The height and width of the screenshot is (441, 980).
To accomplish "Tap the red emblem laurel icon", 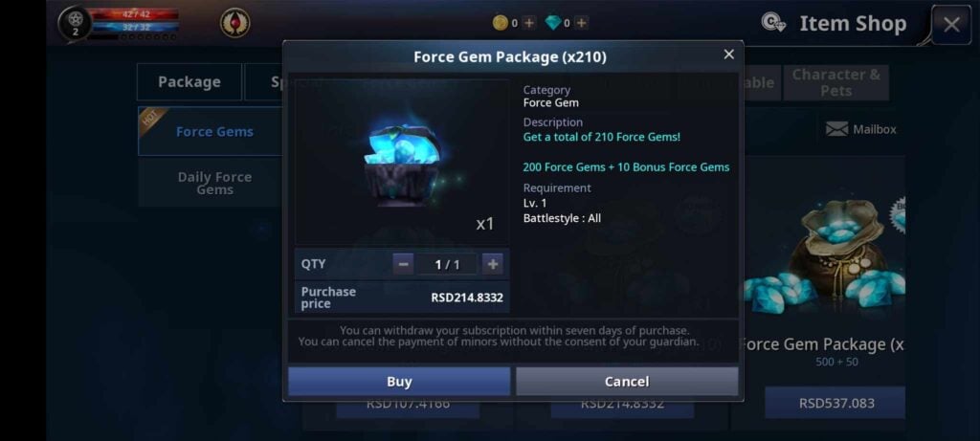I will click(235, 23).
